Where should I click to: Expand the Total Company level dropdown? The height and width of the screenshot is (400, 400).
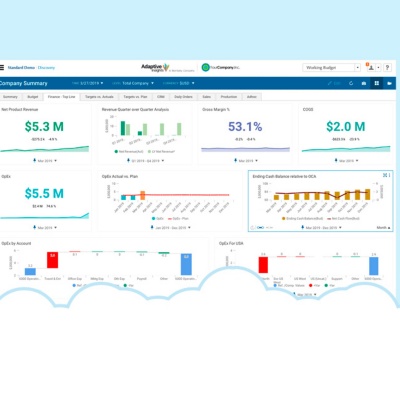[133, 83]
